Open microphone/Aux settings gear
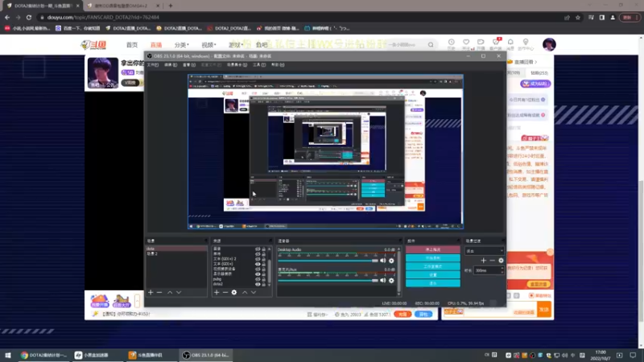 (391, 280)
